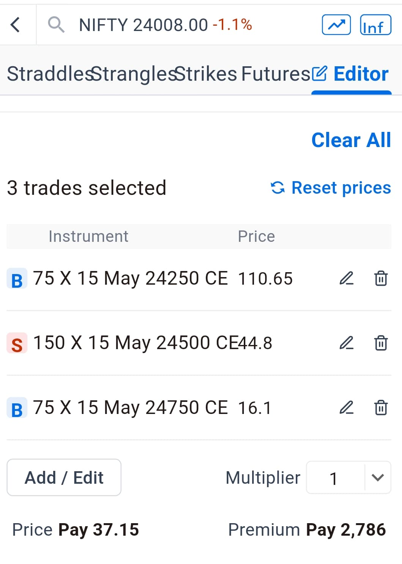Go back using the left arrow
This screenshot has height=564, width=402.
(15, 25)
